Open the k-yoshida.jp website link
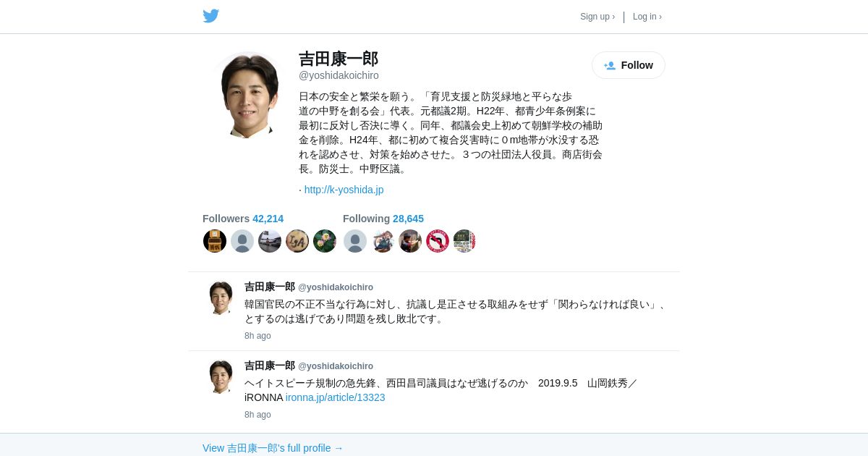Image resolution: width=868 pixels, height=456 pixels. pyautogui.click(x=344, y=190)
